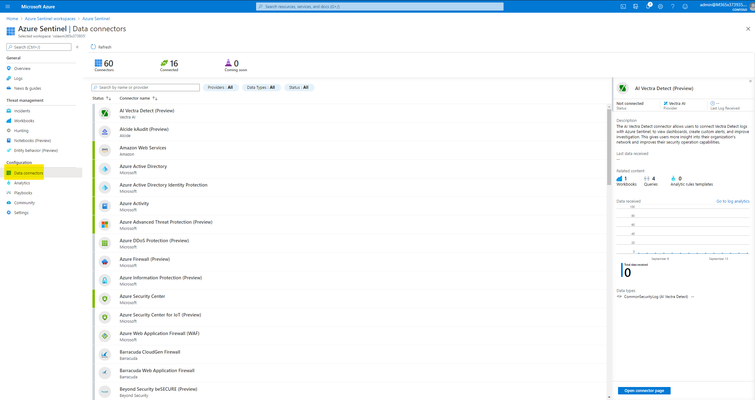This screenshot has height=400, width=755.
Task: Go to Azure Sentinel workspaces breadcrumb
Action: pos(50,19)
